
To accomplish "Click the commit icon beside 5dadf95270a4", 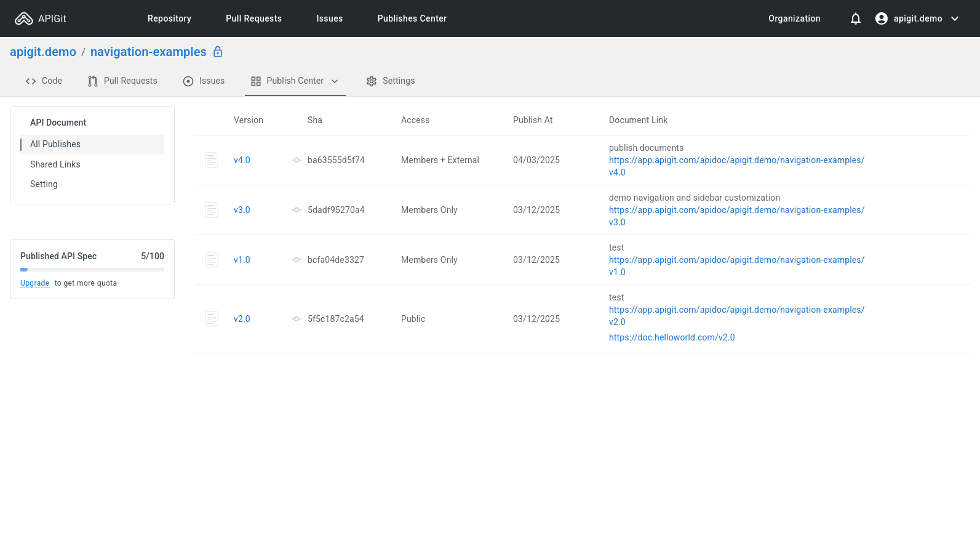I will tap(297, 210).
